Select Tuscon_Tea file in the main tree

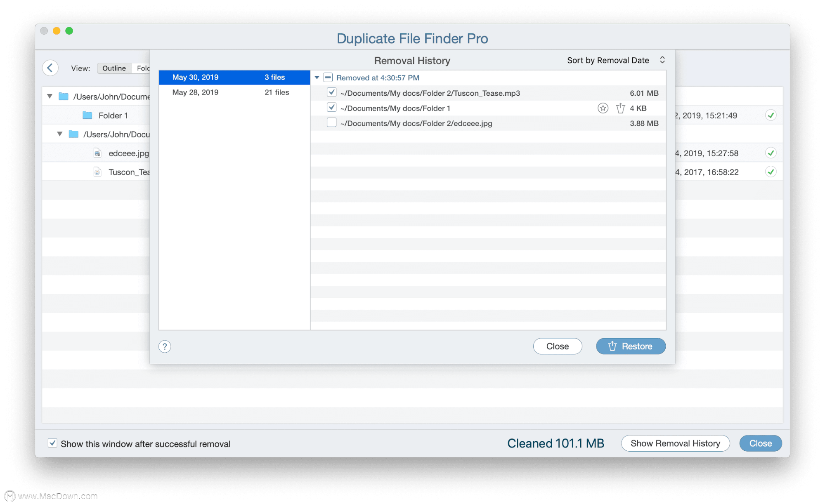(x=129, y=172)
